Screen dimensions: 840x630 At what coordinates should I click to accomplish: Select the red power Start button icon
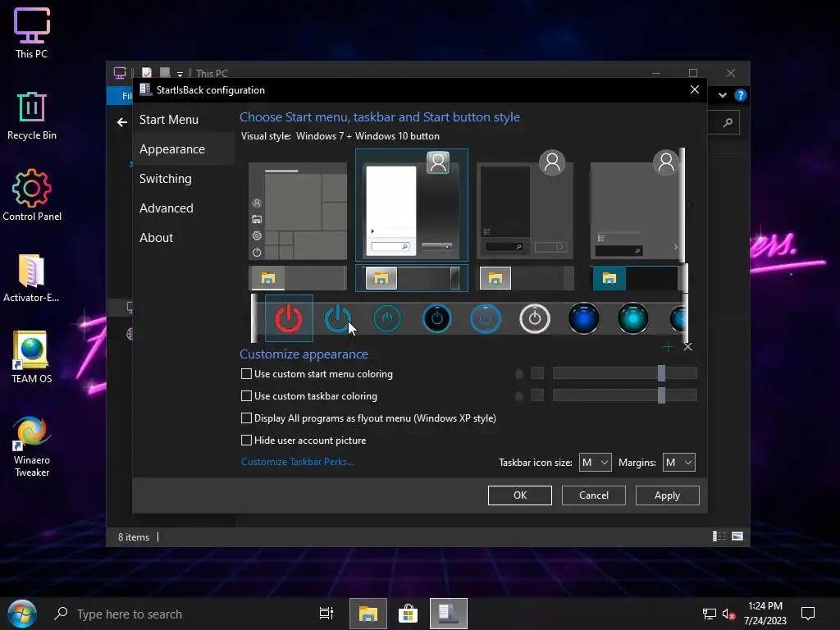pos(289,318)
